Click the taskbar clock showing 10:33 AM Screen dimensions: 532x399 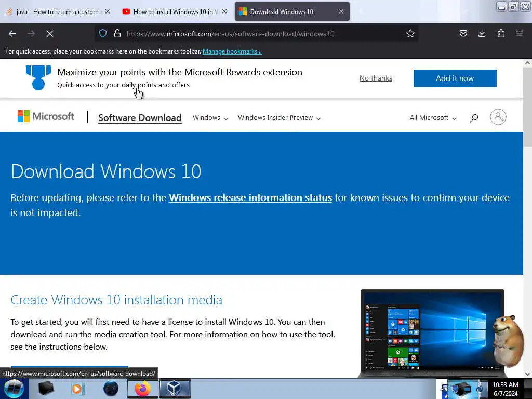point(506,389)
